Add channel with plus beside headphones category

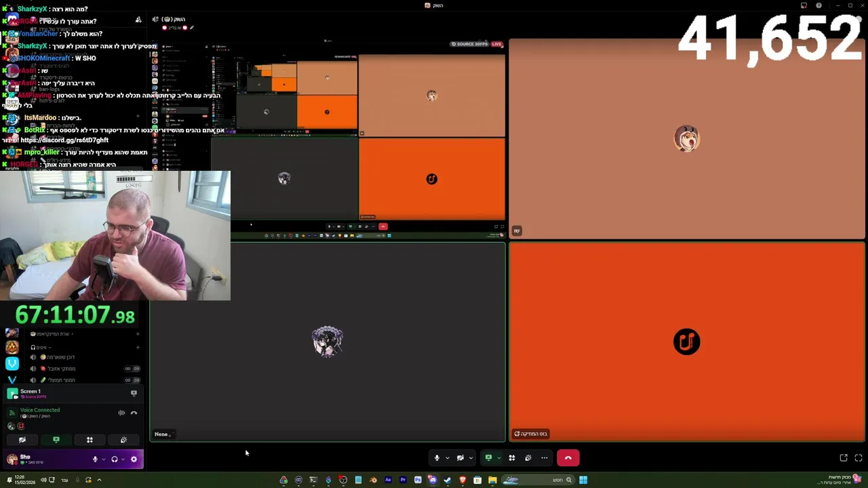138,347
